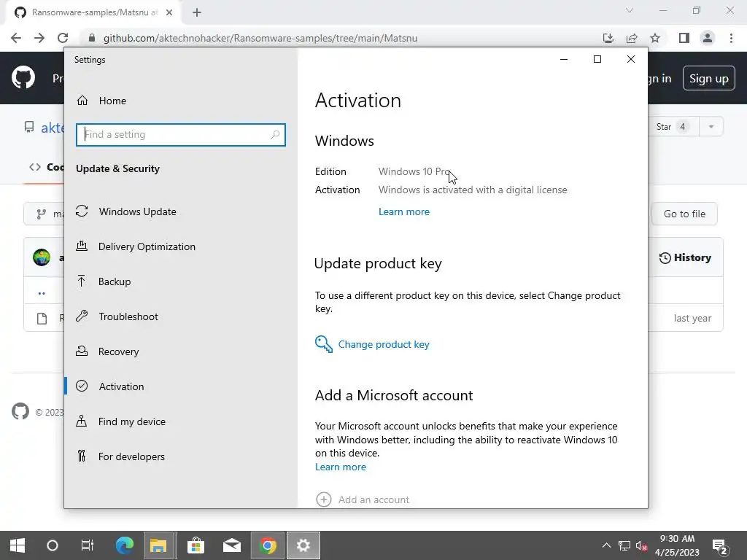Open Mail app from taskbar
The height and width of the screenshot is (560, 747).
232,545
